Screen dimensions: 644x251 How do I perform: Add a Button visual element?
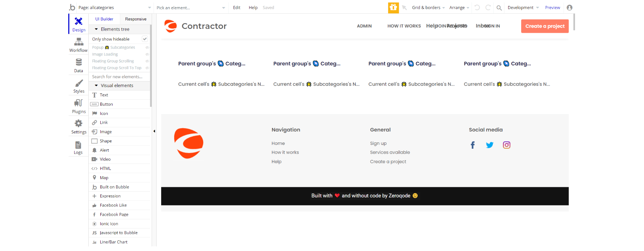click(x=120, y=104)
